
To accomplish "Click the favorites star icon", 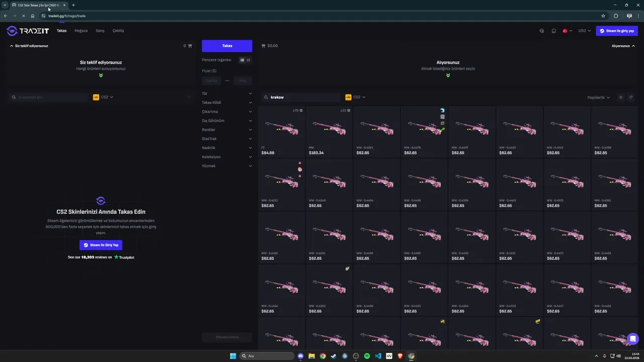I will (x=621, y=98).
